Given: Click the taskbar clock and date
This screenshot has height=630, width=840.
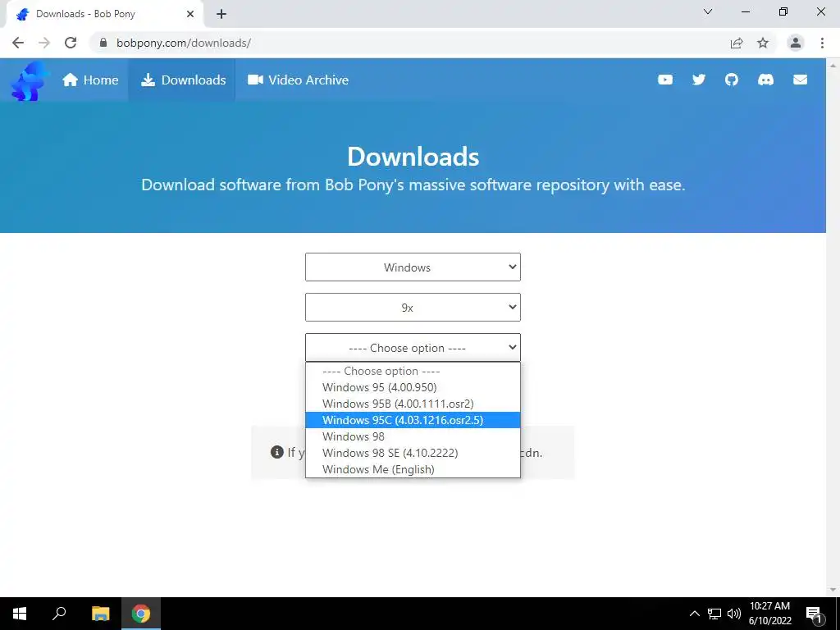Looking at the screenshot, I should pyautogui.click(x=769, y=614).
